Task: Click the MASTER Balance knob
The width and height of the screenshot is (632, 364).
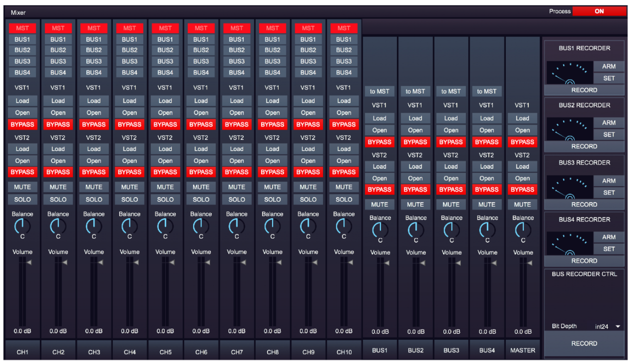Action: point(523,229)
